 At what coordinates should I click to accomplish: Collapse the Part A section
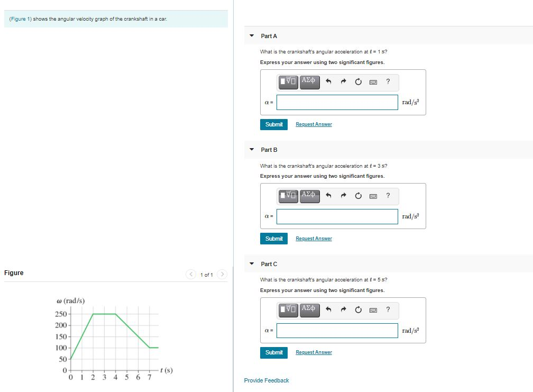pyautogui.click(x=251, y=35)
